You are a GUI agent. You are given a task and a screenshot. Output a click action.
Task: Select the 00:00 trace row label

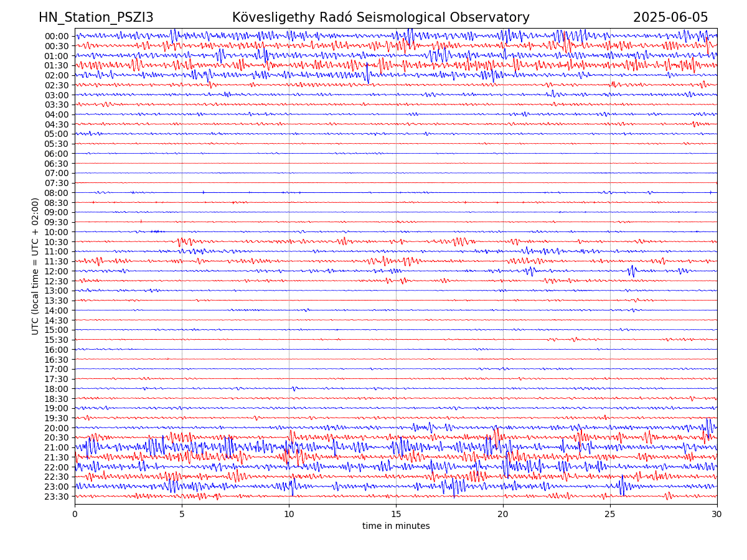coord(57,36)
